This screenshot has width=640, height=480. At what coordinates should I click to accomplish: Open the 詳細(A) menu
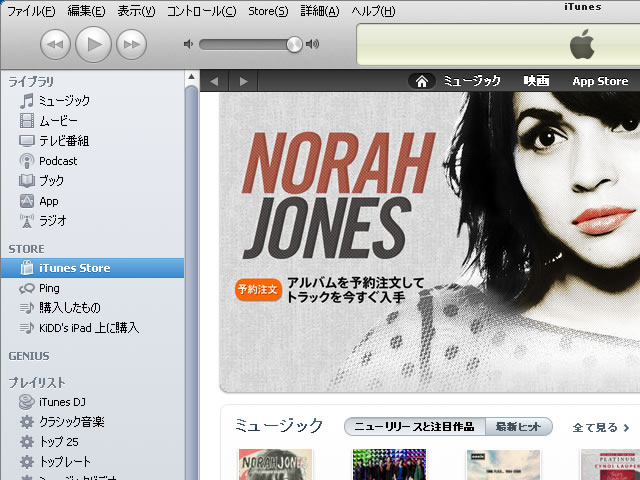tap(320, 11)
